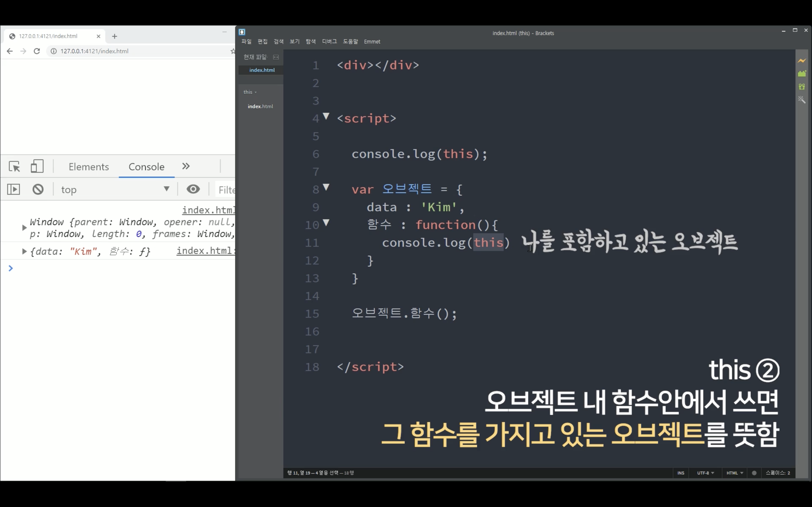This screenshot has width=812, height=507.
Task: Click the Live Preview lightning icon
Action: pyautogui.click(x=802, y=61)
